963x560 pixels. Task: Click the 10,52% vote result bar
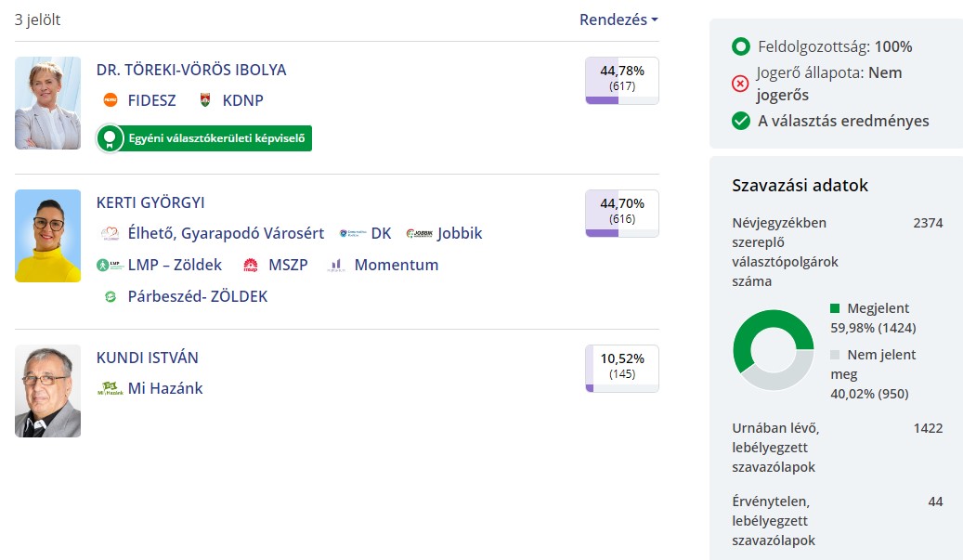pyautogui.click(x=622, y=369)
